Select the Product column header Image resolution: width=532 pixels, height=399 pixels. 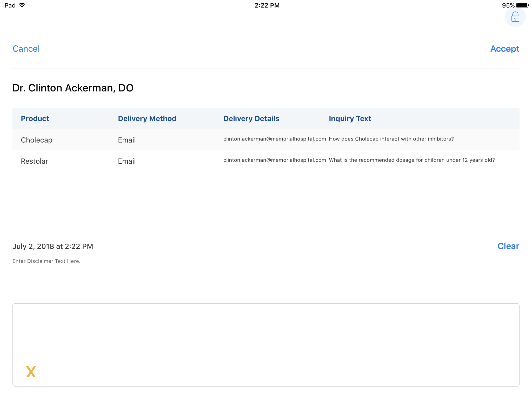[x=35, y=118]
